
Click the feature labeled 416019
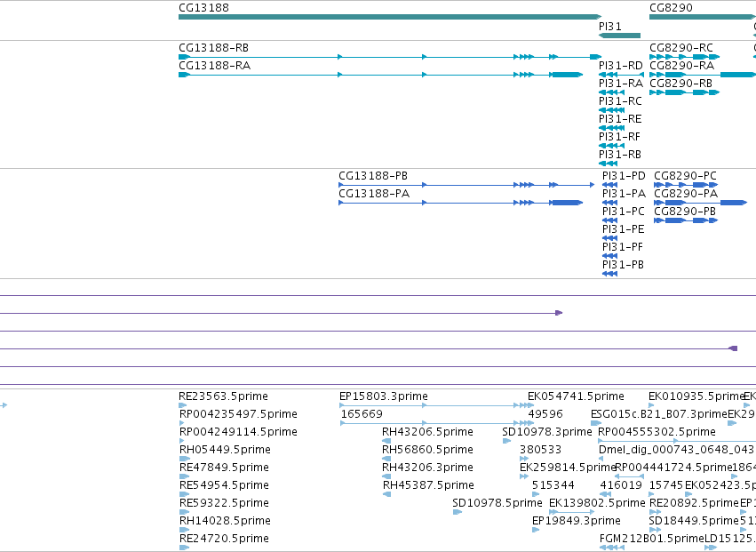621,485
